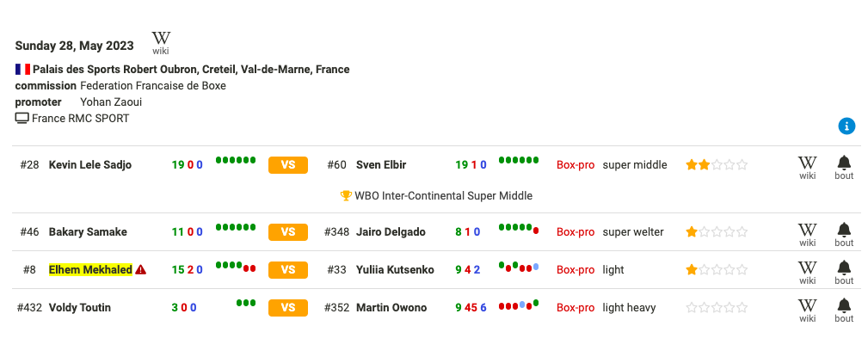Click the two-star rating for the super middle bout
Image resolution: width=868 pixels, height=363 pixels.
pos(717,165)
